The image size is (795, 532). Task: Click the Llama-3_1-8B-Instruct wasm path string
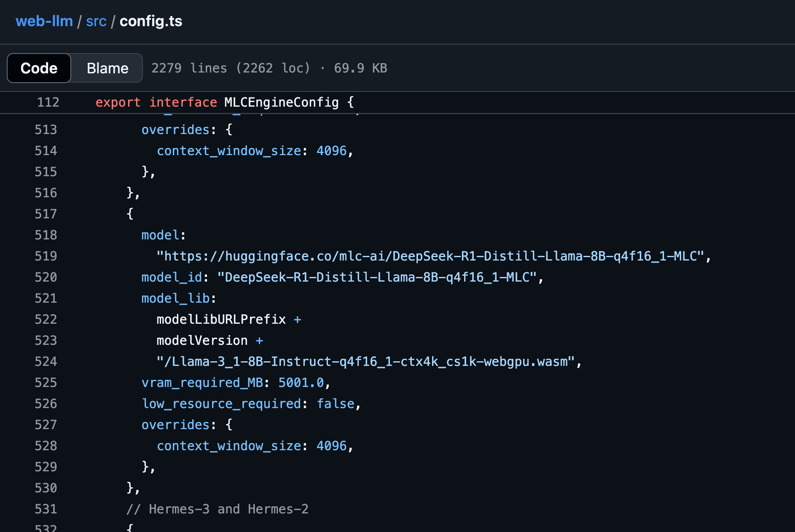[x=365, y=361]
